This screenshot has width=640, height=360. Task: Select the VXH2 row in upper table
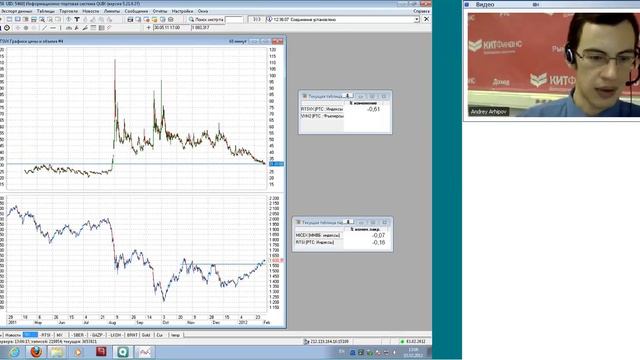(322, 116)
